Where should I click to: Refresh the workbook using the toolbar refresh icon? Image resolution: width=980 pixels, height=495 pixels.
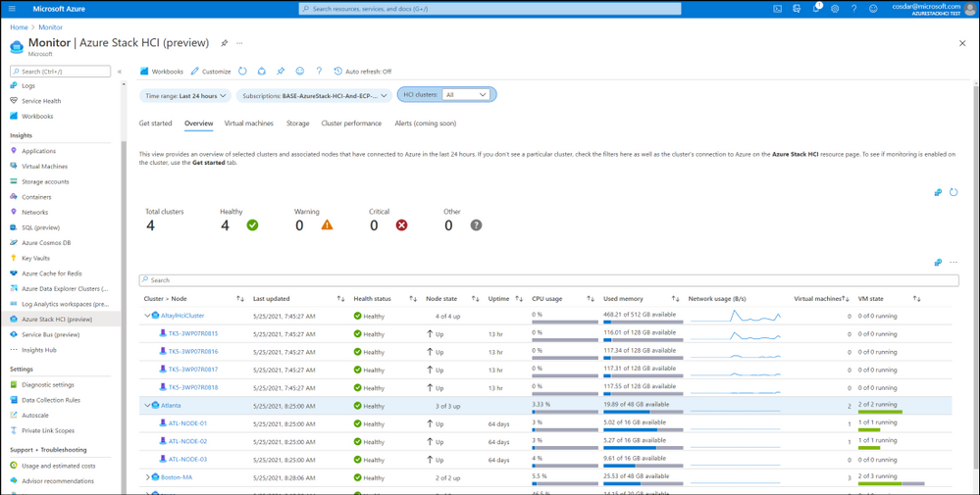click(243, 72)
